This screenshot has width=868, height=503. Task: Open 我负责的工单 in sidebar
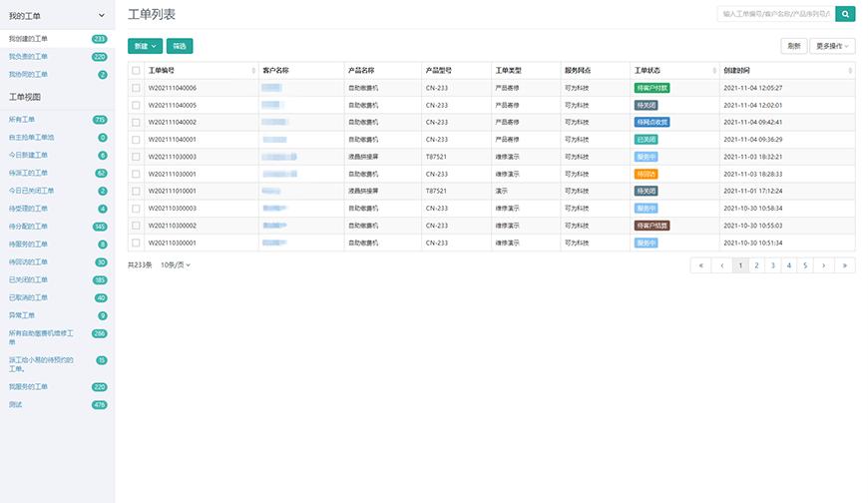pos(28,57)
